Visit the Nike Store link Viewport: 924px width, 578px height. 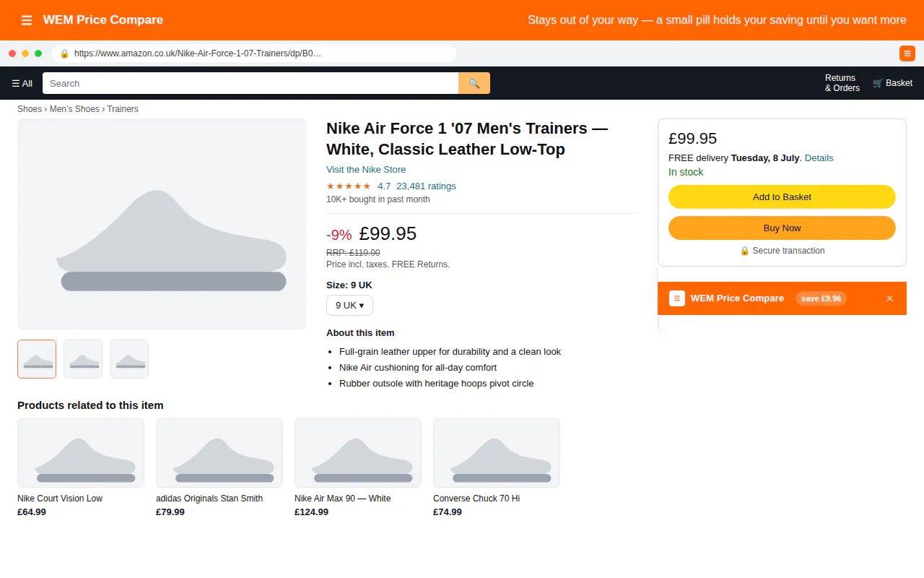point(366,170)
